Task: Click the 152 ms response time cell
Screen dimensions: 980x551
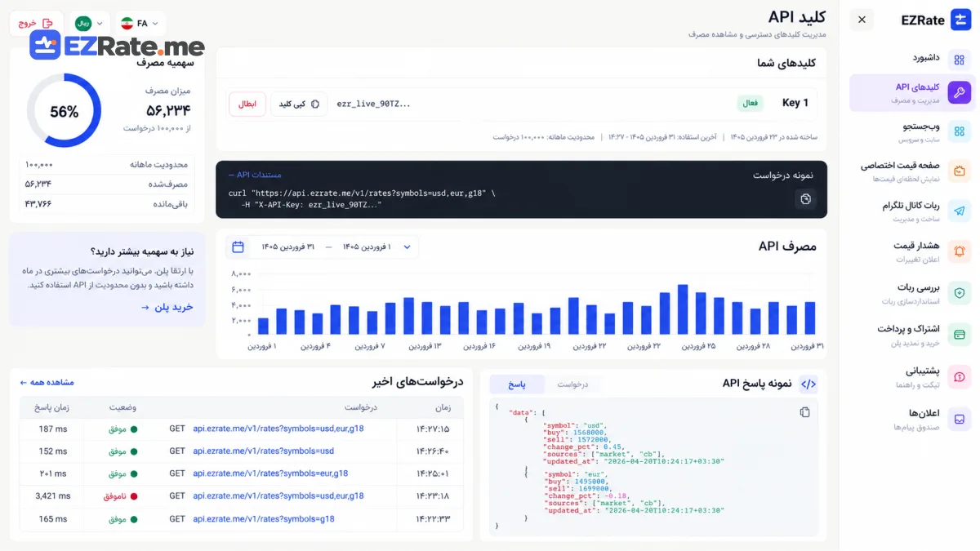Action: tap(51, 451)
